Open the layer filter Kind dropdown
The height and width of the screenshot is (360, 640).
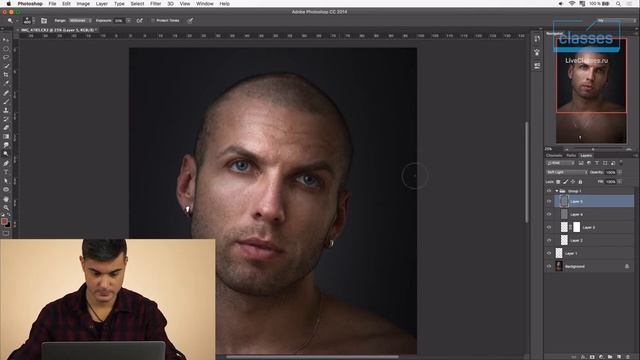click(x=560, y=163)
